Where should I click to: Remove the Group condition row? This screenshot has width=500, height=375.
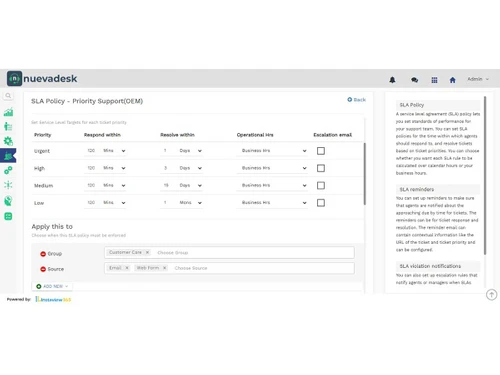(x=43, y=254)
